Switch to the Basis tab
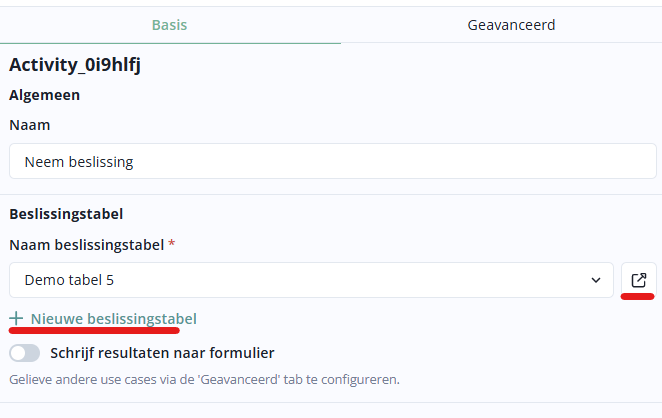 coord(170,24)
